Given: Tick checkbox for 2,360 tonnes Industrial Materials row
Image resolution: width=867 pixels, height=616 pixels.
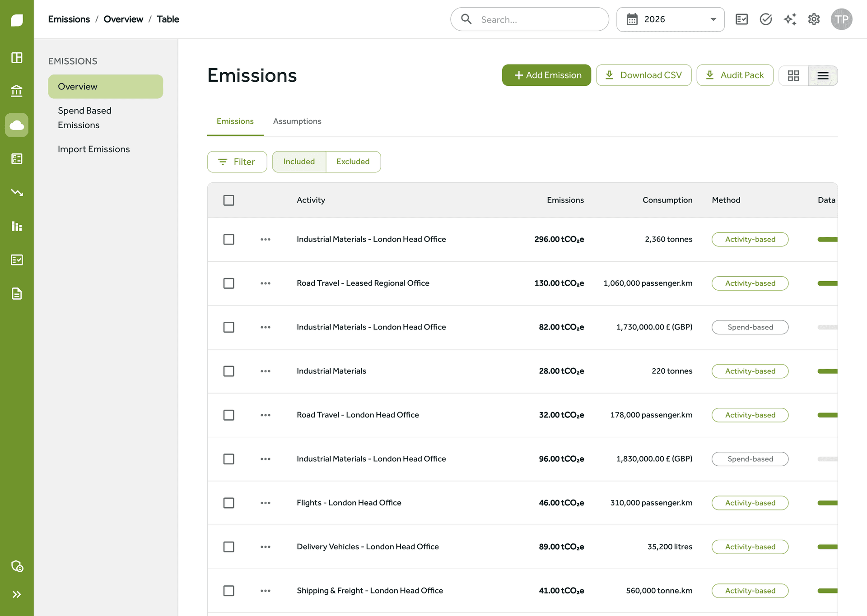Looking at the screenshot, I should click(229, 239).
